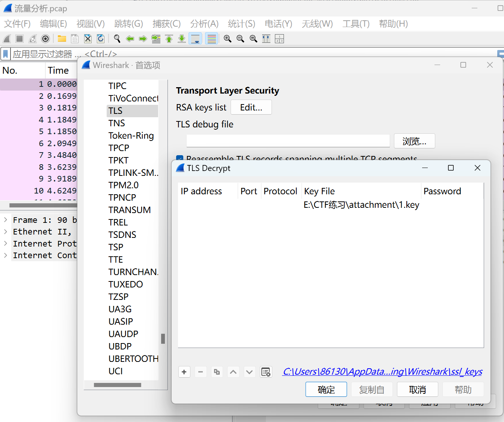The width and height of the screenshot is (504, 422).
Task: Click the protocol list vertical scrollbar
Action: 163,338
